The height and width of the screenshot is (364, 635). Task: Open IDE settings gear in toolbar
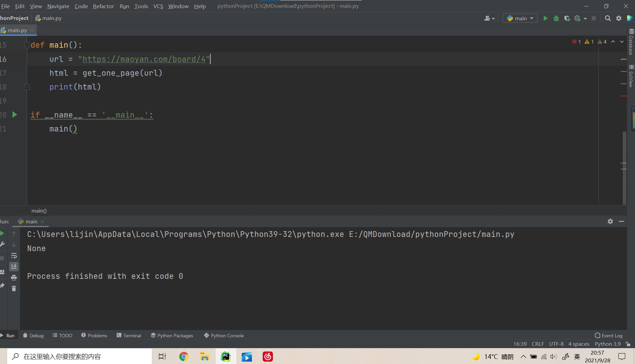[619, 18]
